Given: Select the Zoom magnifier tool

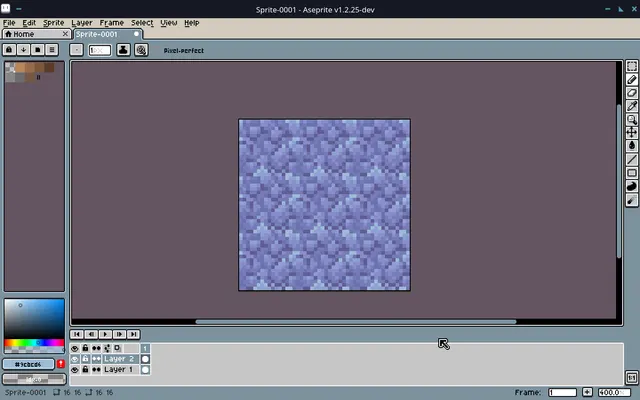Looking at the screenshot, I should click(632, 120).
